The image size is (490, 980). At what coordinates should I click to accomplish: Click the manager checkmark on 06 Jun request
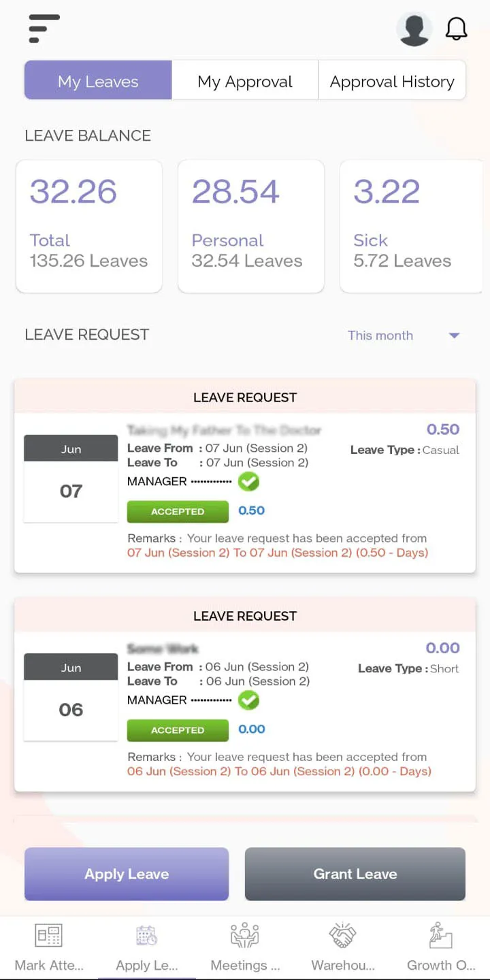tap(248, 700)
